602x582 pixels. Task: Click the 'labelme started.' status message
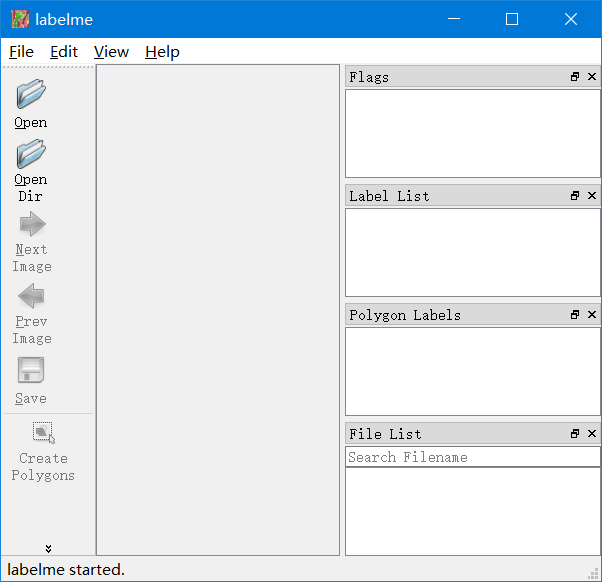pyautogui.click(x=66, y=570)
